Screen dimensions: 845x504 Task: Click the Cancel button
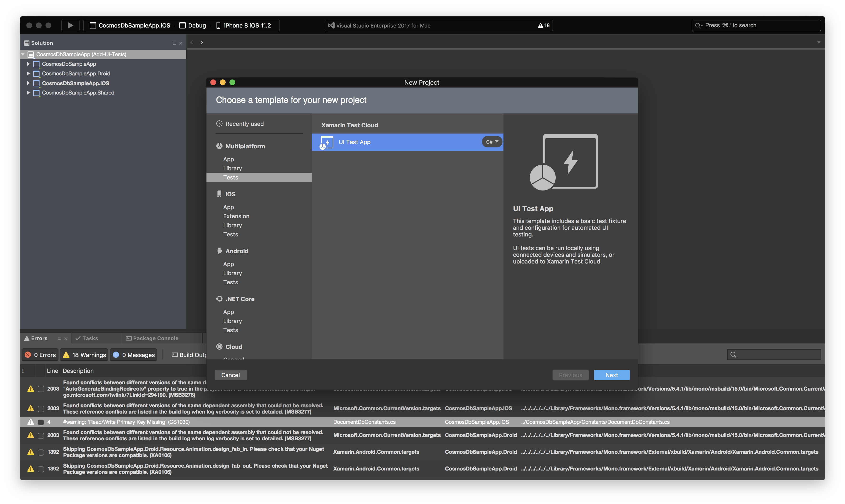point(230,375)
